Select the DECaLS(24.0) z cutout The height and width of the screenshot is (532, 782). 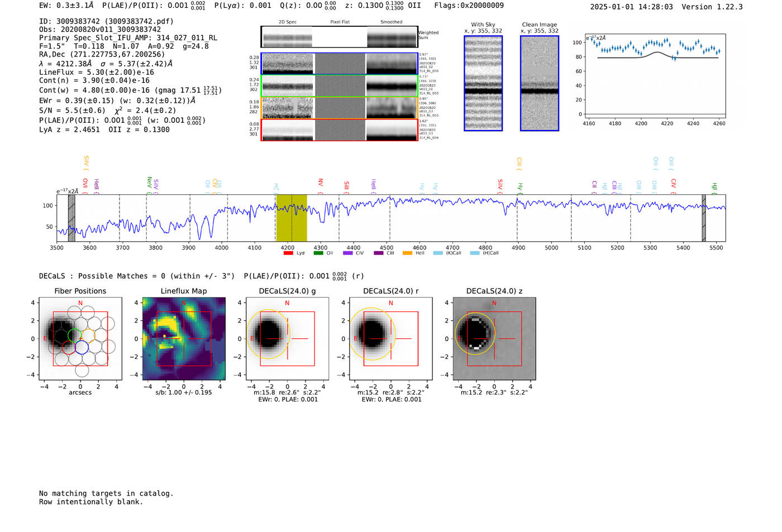(494, 339)
